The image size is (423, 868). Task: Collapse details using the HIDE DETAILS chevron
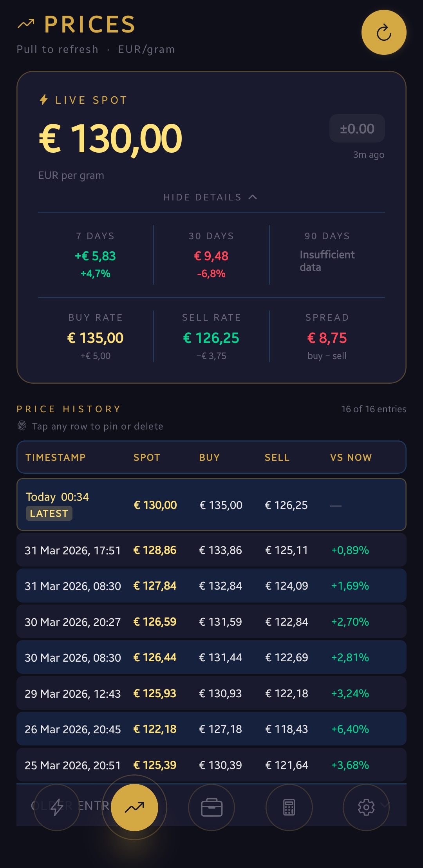(253, 197)
